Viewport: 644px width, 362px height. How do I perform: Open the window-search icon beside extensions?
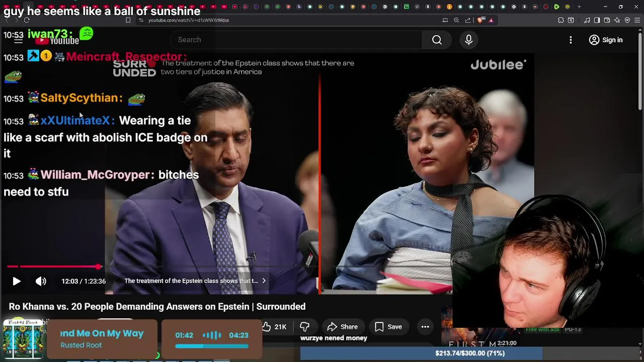571,20
